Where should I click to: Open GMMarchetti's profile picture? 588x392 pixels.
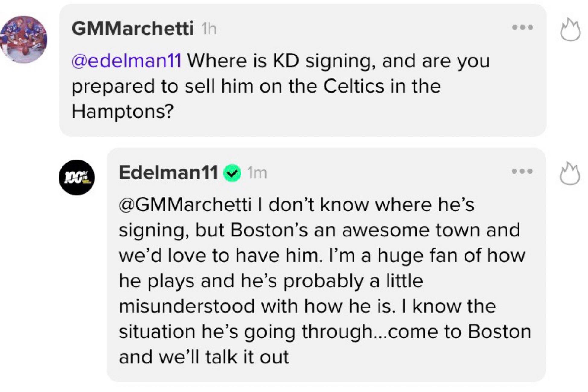[x=24, y=39]
